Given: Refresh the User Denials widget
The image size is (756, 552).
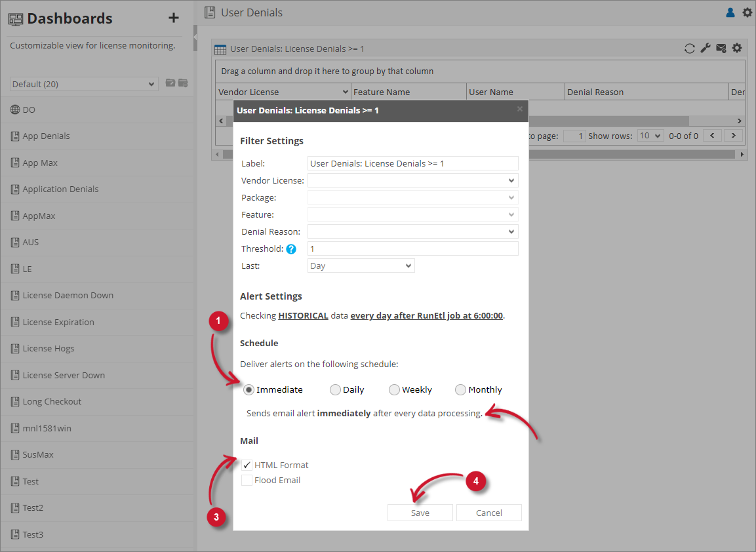Looking at the screenshot, I should (x=690, y=49).
